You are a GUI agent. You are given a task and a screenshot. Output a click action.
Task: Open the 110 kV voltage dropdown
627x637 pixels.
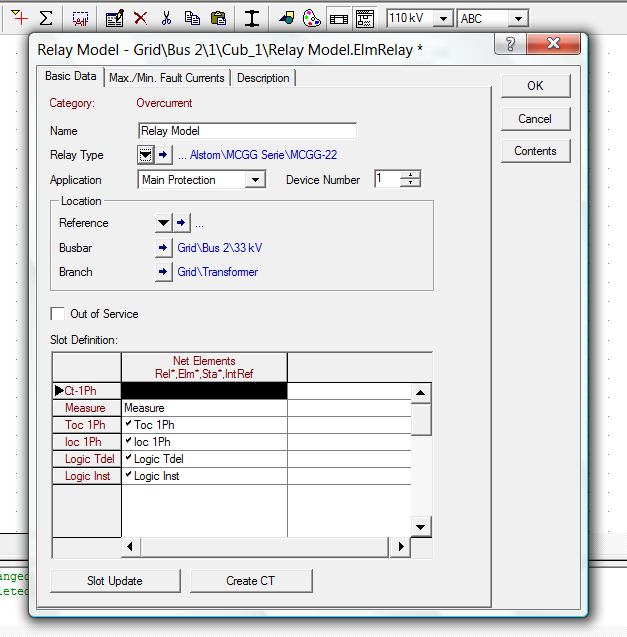pyautogui.click(x=443, y=18)
